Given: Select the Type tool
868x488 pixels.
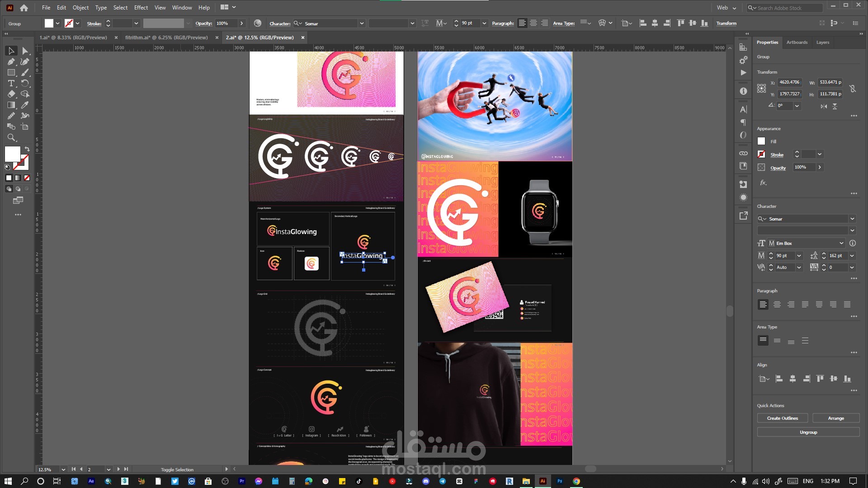Looking at the screenshot, I should point(11,84).
